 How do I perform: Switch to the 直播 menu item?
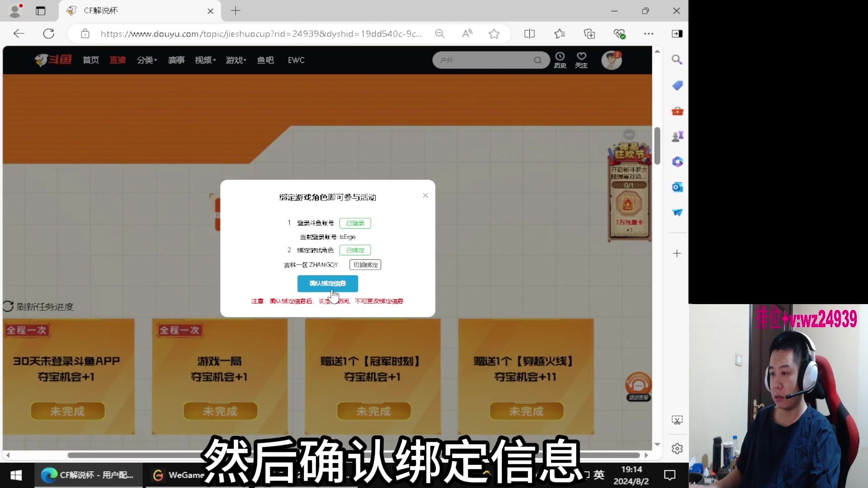click(x=117, y=60)
